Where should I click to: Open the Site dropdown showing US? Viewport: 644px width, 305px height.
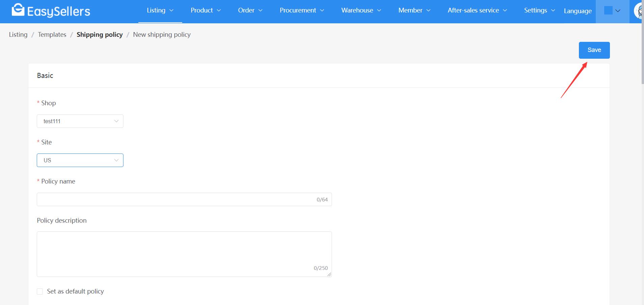pos(80,160)
